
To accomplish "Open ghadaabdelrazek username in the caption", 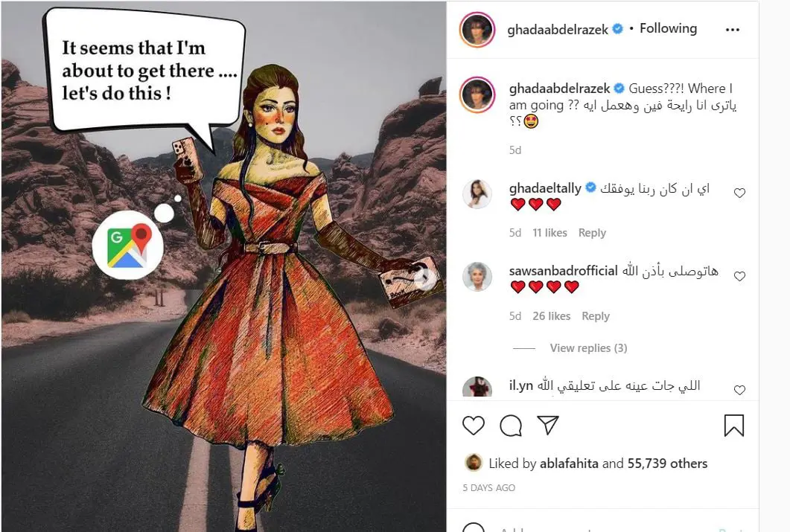I will click(559, 89).
